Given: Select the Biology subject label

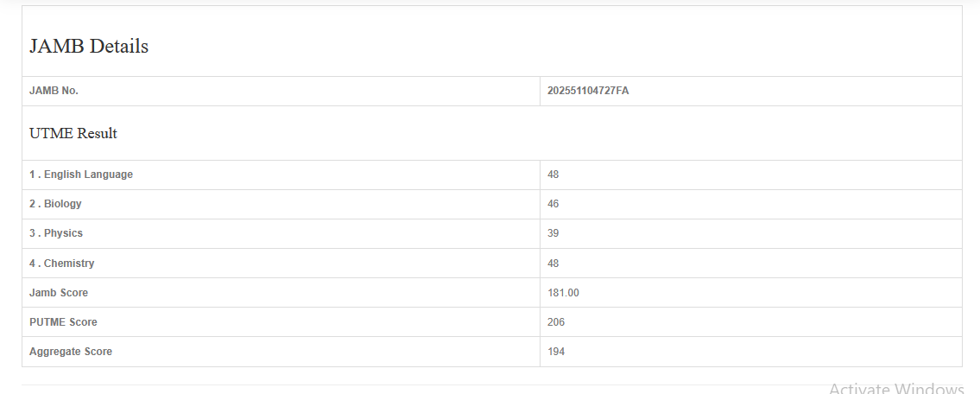Looking at the screenshot, I should [55, 204].
